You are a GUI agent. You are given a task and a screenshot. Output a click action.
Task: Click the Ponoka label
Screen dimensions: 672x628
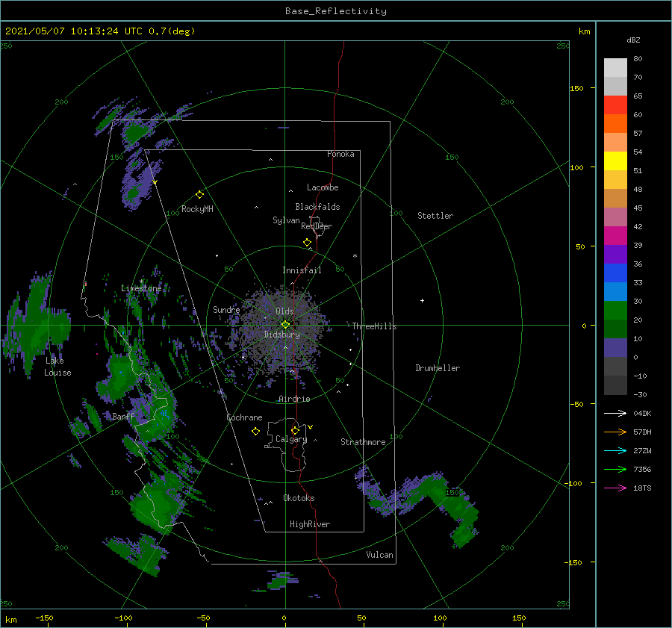tap(340, 154)
